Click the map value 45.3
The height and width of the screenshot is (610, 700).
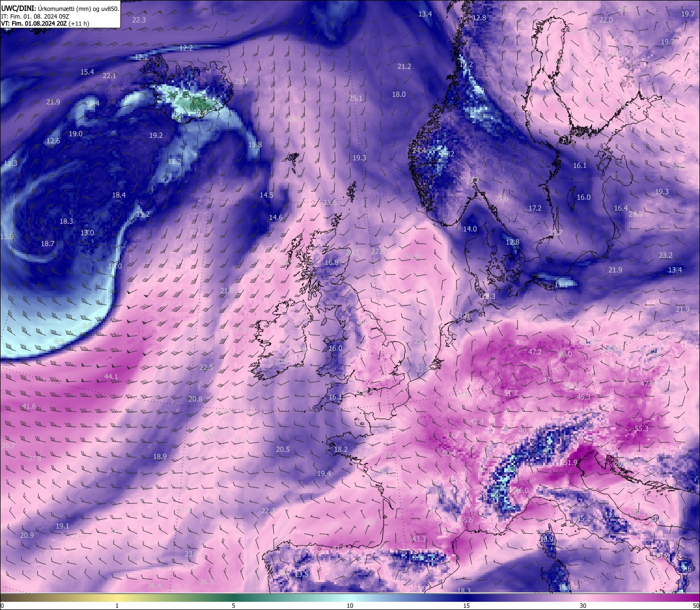[x=584, y=397]
